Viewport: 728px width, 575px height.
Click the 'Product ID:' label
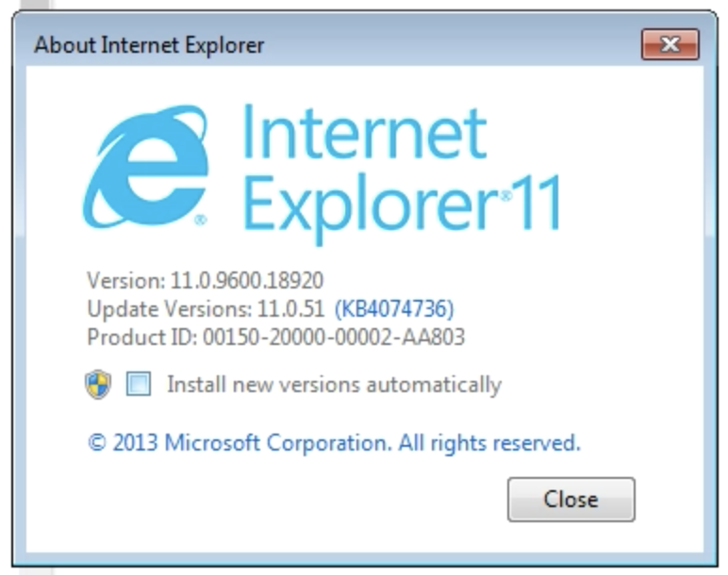(x=142, y=337)
